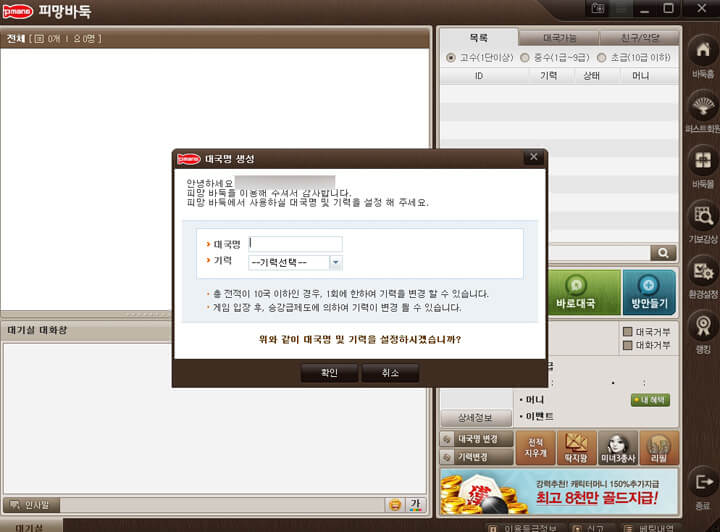720x532 pixels.
Task: Click the gold coin promotional banner
Action: (559, 491)
